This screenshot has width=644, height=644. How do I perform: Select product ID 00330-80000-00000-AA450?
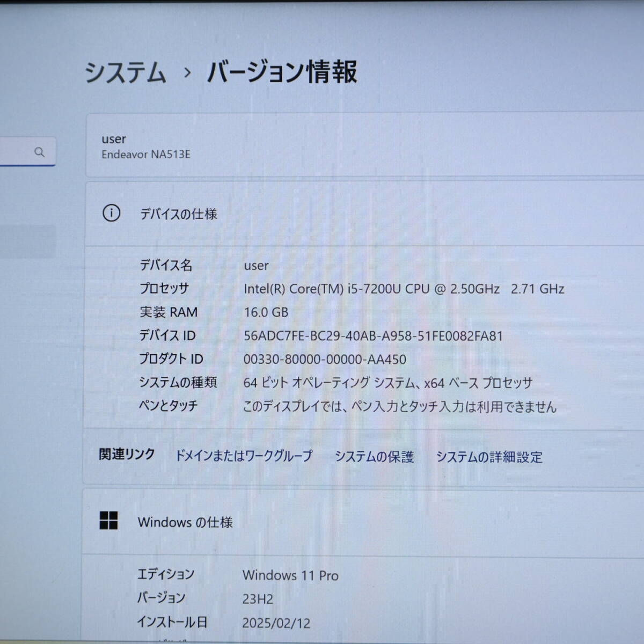coord(325,360)
